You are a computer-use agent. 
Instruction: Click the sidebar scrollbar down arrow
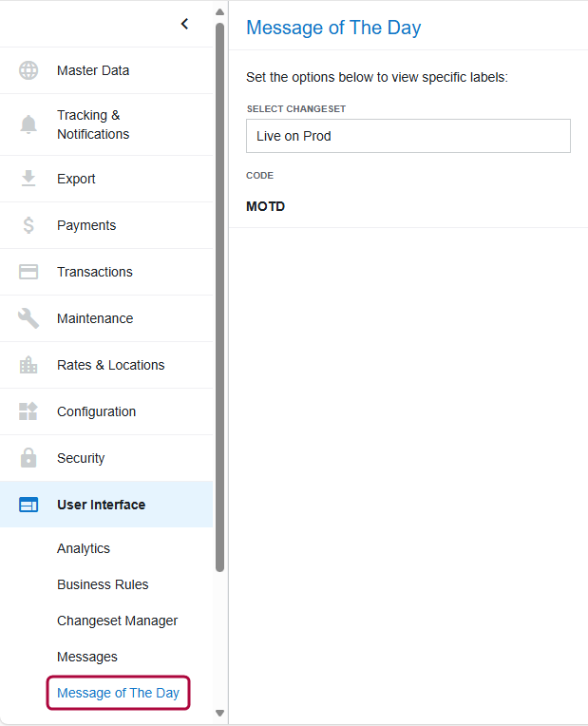(219, 713)
